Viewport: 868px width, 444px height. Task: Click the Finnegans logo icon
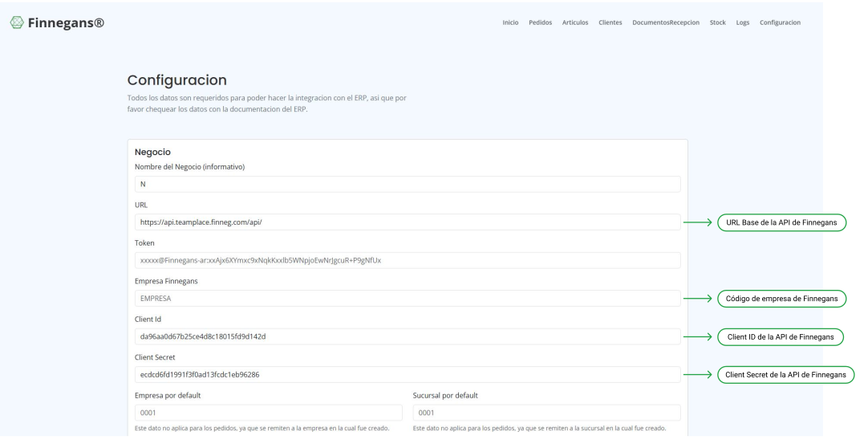16,22
